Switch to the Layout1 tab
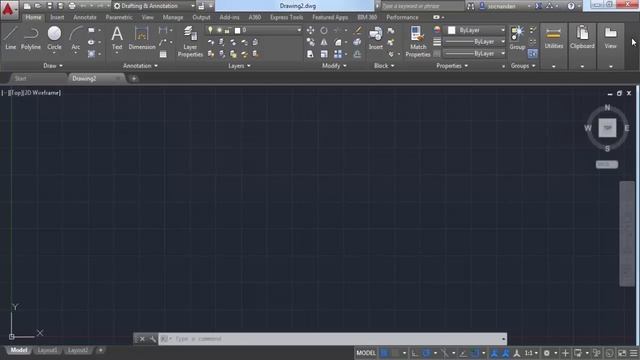Viewport: 640px width, 360px height. coord(47,350)
